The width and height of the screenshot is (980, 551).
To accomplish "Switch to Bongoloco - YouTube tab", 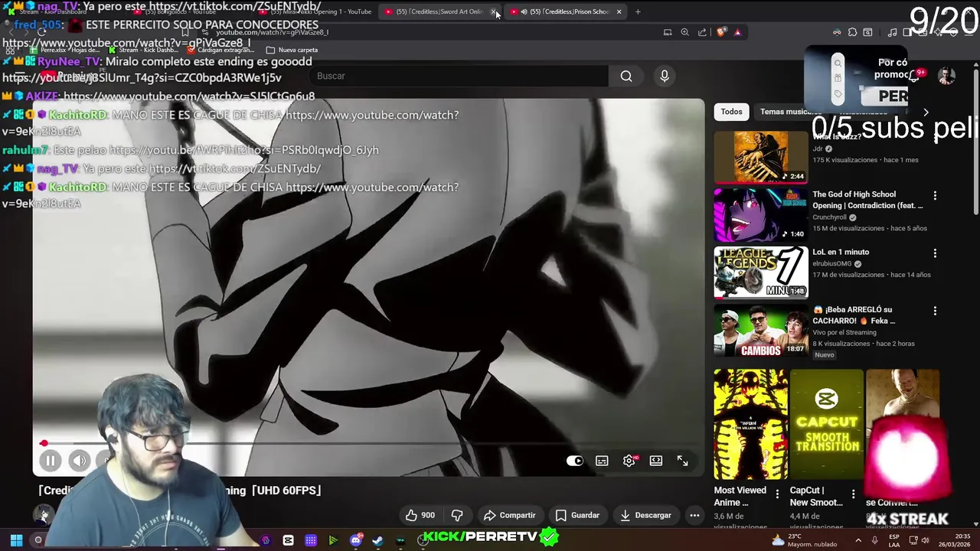I will pos(188,11).
